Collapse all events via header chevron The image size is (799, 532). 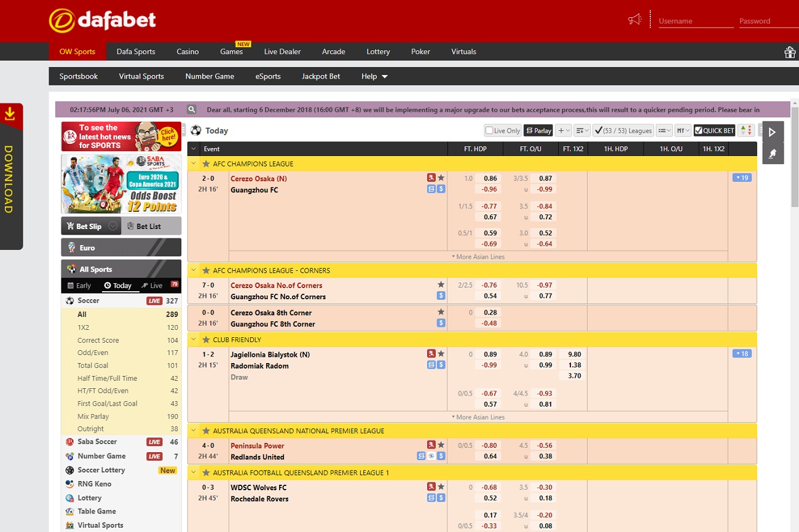194,149
